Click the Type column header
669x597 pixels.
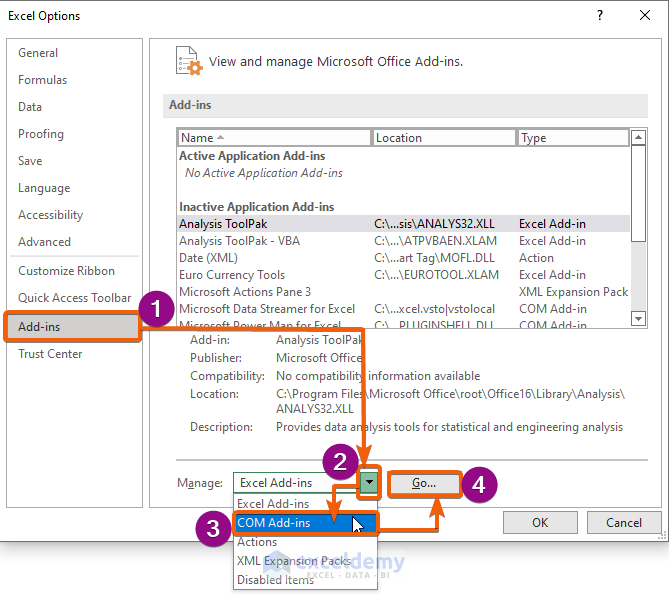click(x=573, y=138)
